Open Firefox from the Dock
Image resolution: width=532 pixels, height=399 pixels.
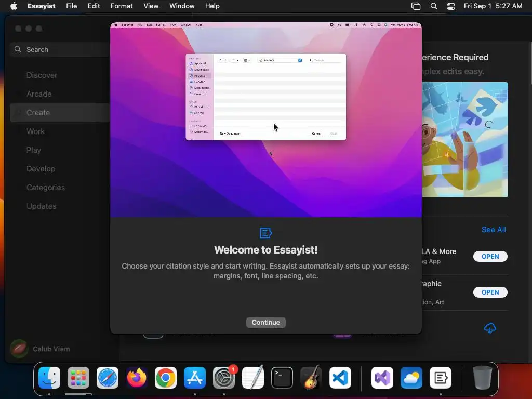pos(137,378)
